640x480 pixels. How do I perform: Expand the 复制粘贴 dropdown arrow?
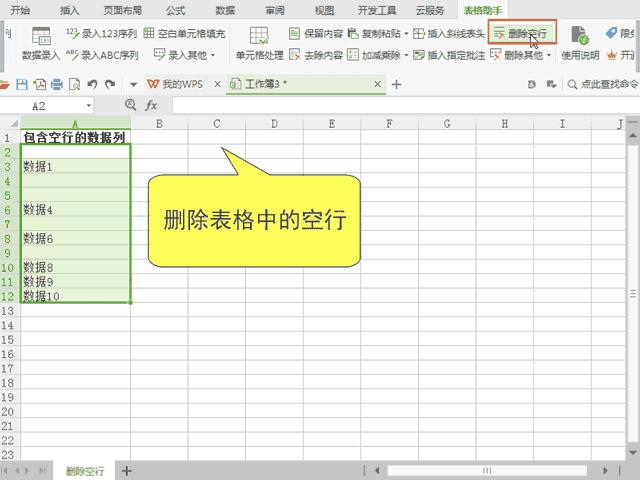pyautogui.click(x=406, y=33)
